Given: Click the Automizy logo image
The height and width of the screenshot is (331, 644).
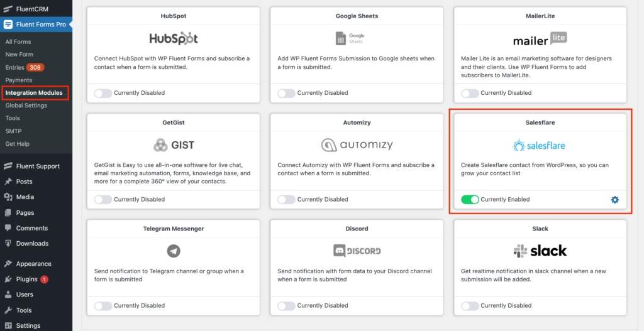Looking at the screenshot, I should pyautogui.click(x=357, y=145).
